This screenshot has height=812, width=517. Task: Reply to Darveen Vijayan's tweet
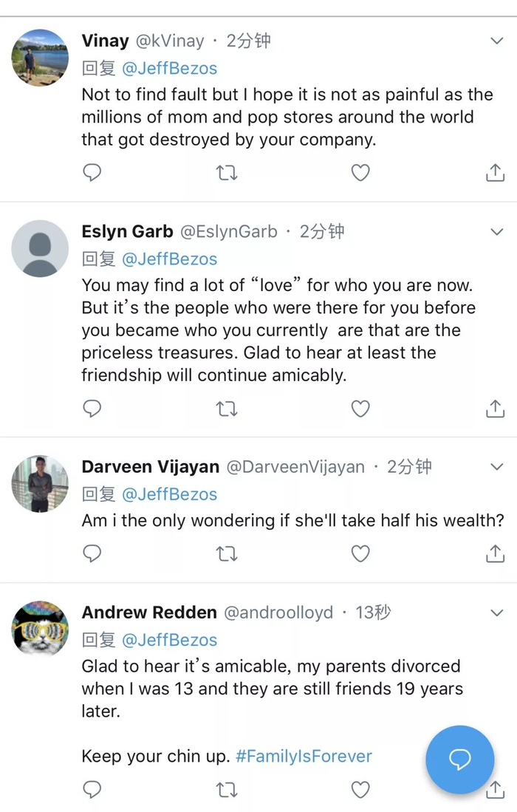92,553
